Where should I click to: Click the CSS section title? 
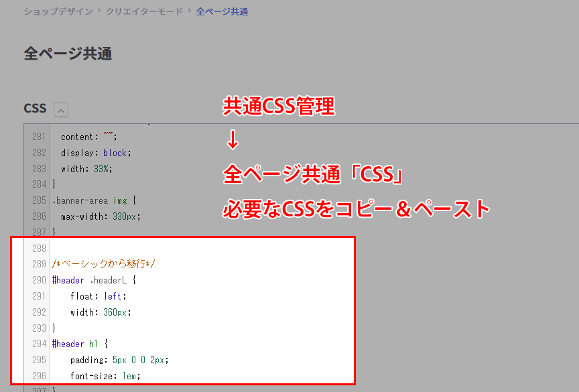click(35, 109)
